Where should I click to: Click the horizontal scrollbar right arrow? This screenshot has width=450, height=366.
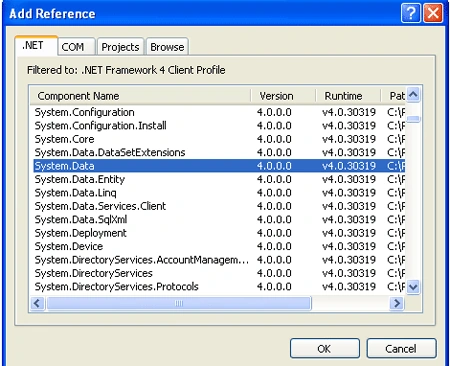397,303
